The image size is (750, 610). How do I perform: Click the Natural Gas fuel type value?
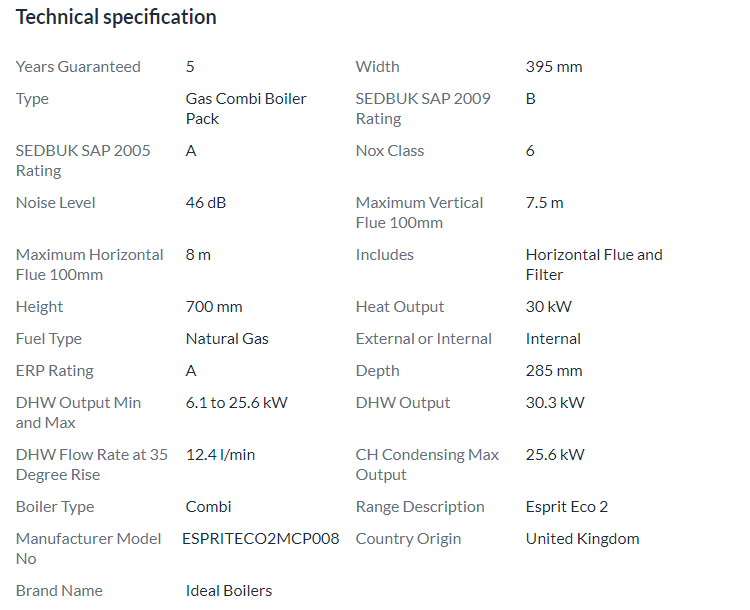pos(227,339)
